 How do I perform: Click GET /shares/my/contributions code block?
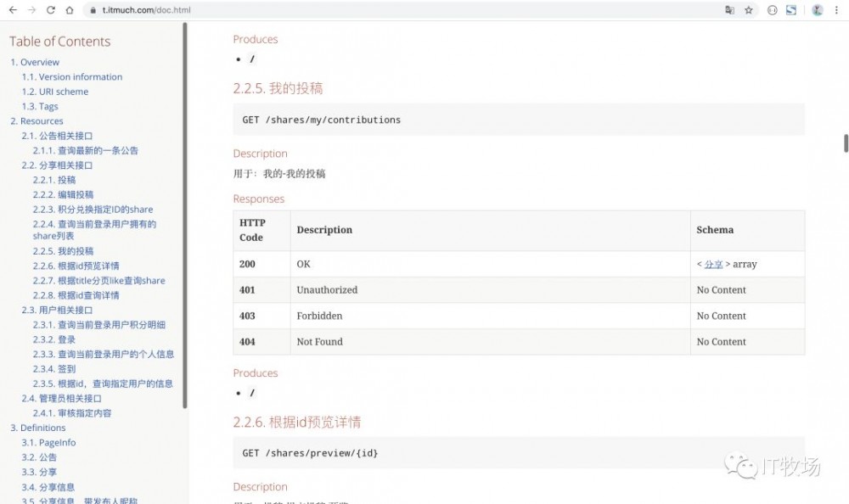point(519,120)
